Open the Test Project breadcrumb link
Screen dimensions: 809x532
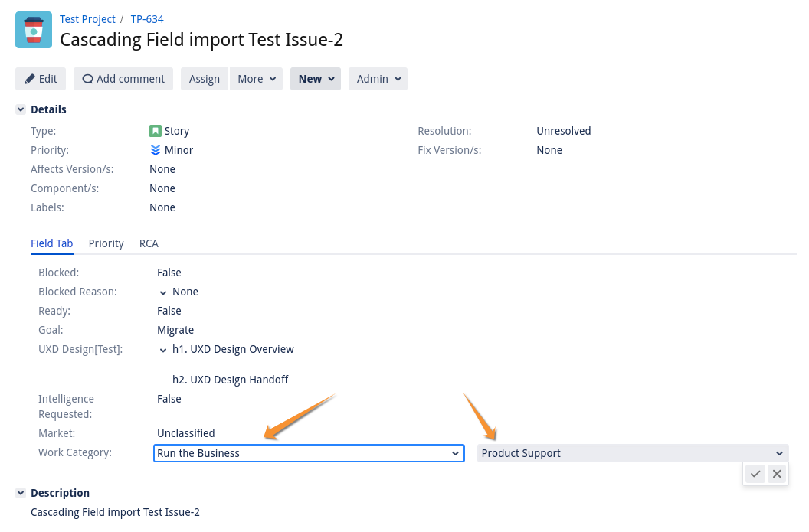87,19
